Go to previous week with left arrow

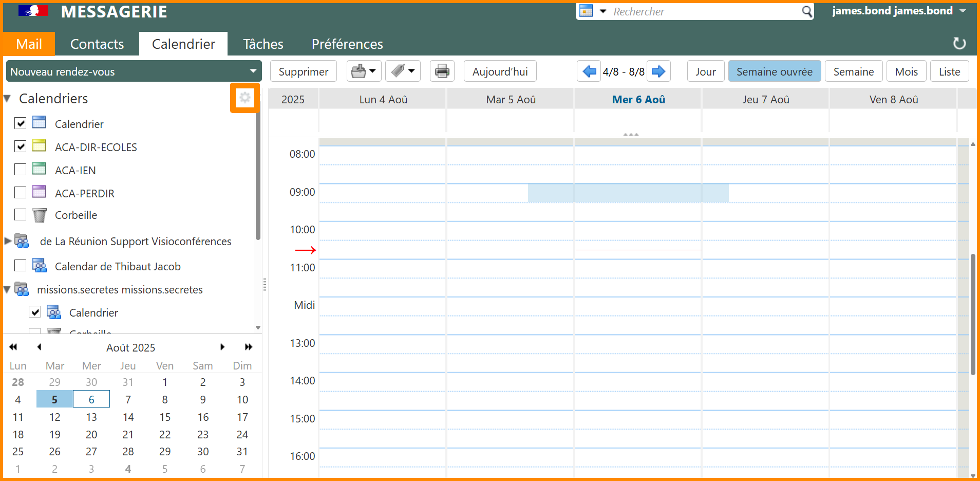point(589,71)
